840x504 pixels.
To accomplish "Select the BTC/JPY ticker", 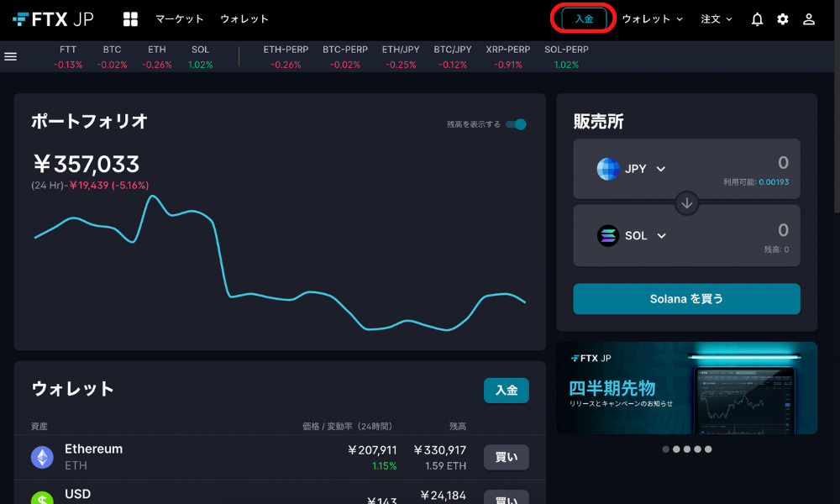I will coord(453,57).
